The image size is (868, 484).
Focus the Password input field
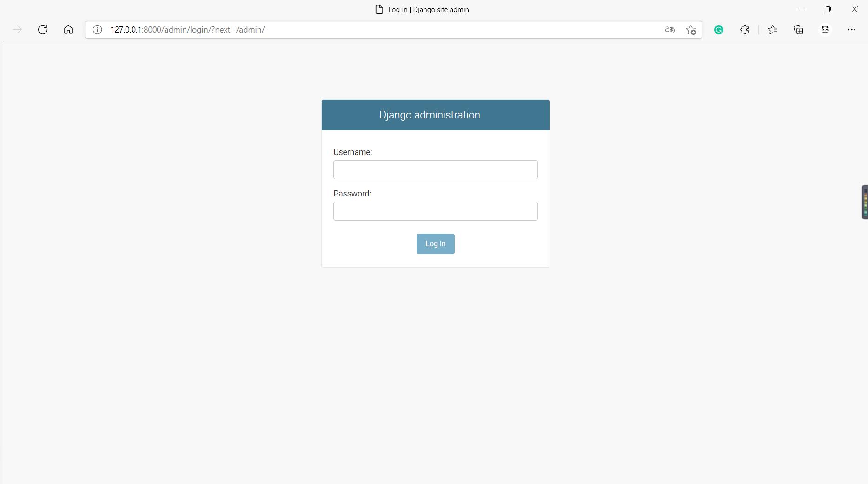(x=435, y=211)
